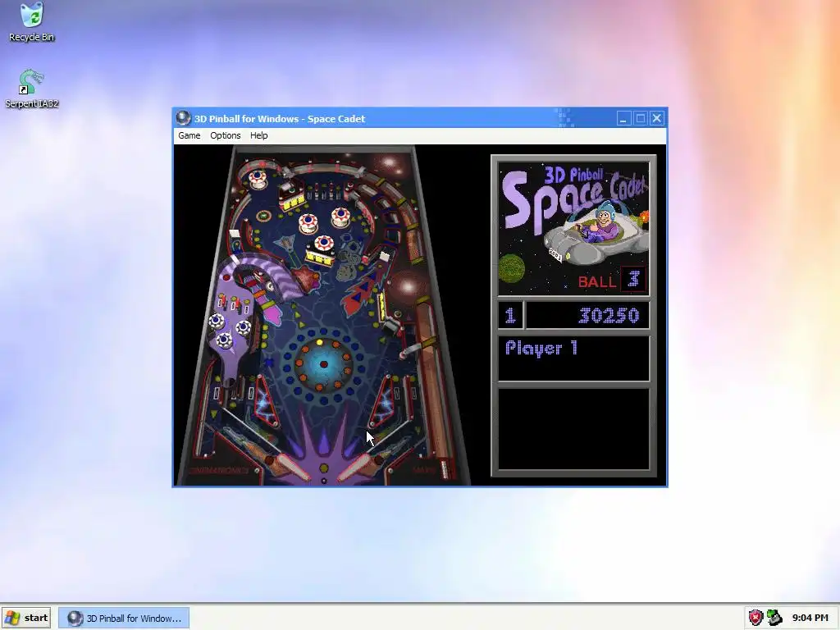Click the ball plunger at table bottom right

tap(444, 468)
